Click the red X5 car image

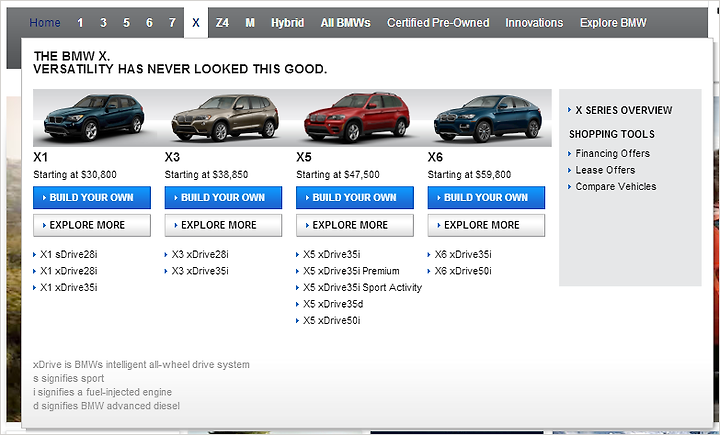point(357,117)
